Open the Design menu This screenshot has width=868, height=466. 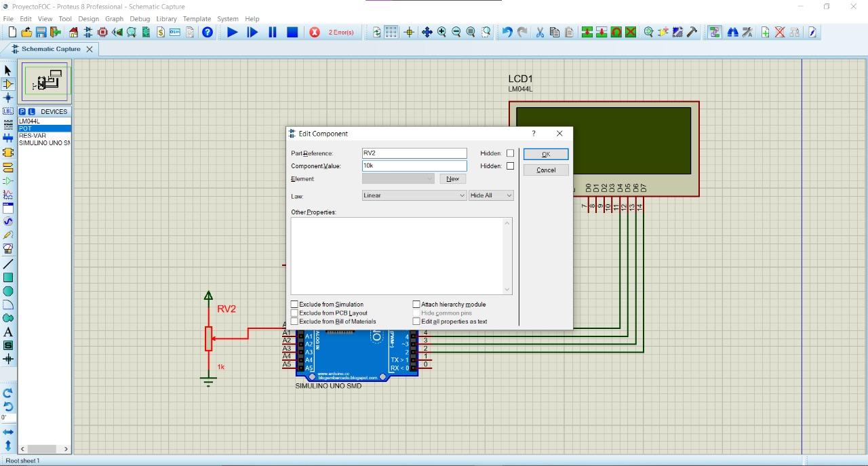pos(88,19)
